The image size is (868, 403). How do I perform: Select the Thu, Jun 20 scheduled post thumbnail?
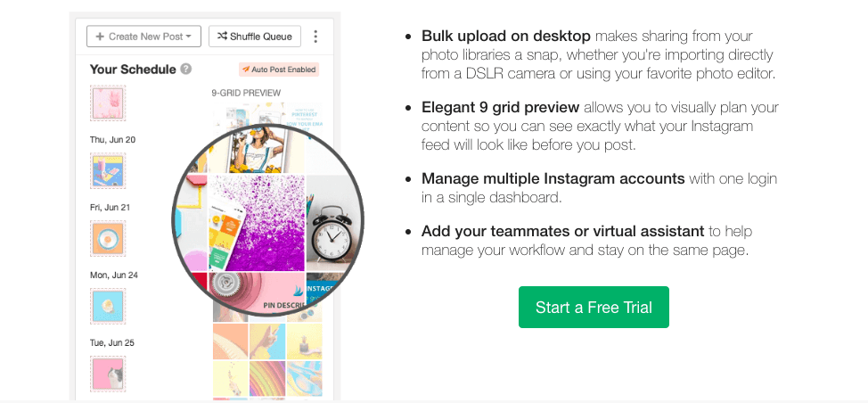point(108,171)
